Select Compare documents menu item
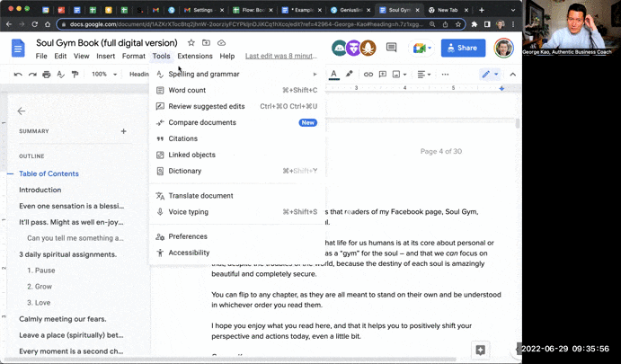Viewport: 621px width, 364px height. point(237,122)
